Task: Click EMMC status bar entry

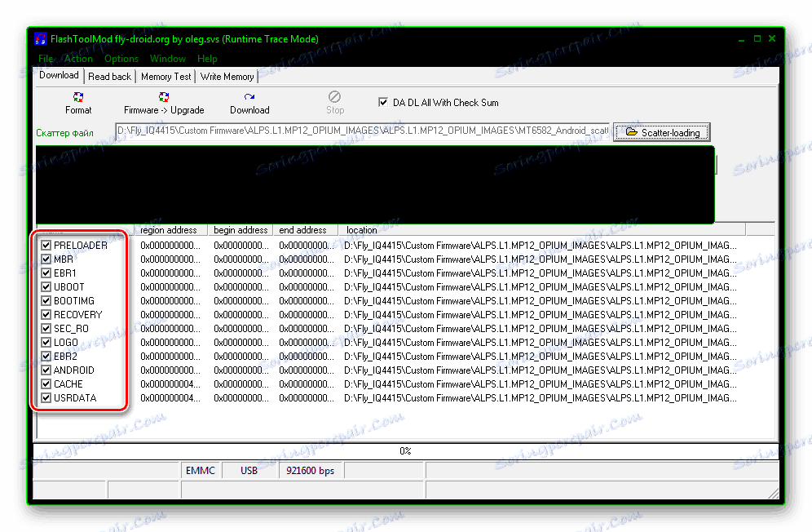Action: point(201,470)
